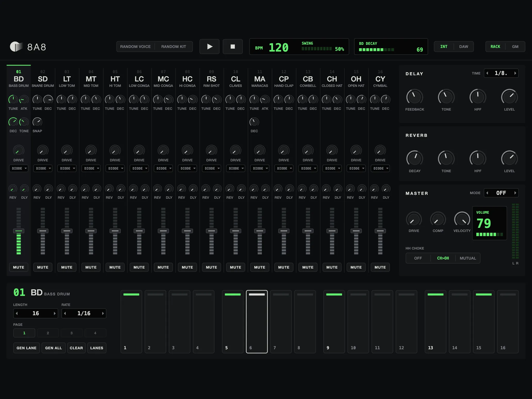Viewport: 532px width, 399px height.
Task: Click the 8A8 logo icon
Action: [x=16, y=47]
